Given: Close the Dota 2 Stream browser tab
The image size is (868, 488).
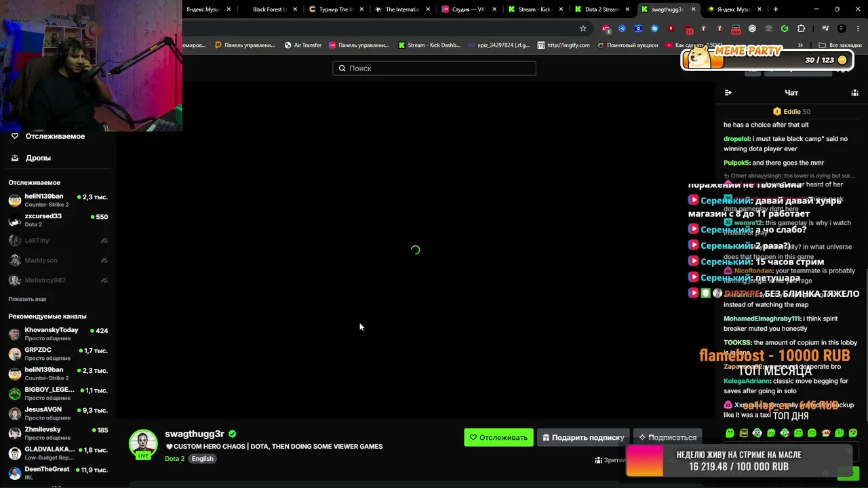Looking at the screenshot, I should [x=627, y=9].
